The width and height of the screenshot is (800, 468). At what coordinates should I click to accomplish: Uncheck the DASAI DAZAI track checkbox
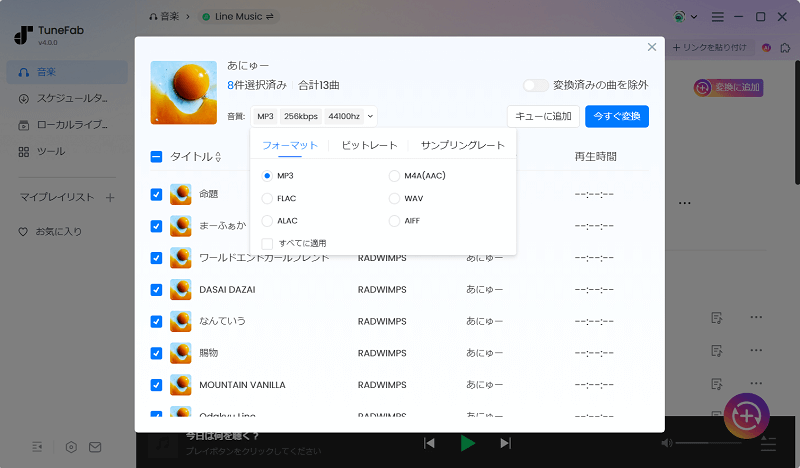[157, 290]
